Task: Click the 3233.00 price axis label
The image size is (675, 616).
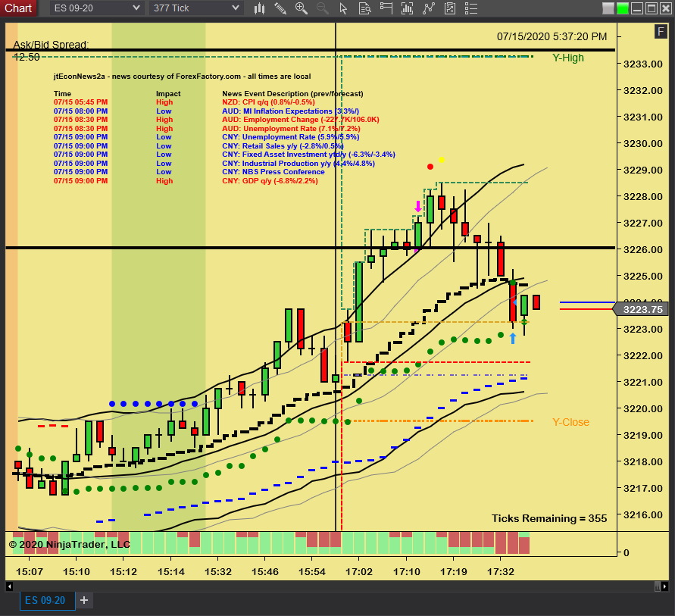Action: 643,64
